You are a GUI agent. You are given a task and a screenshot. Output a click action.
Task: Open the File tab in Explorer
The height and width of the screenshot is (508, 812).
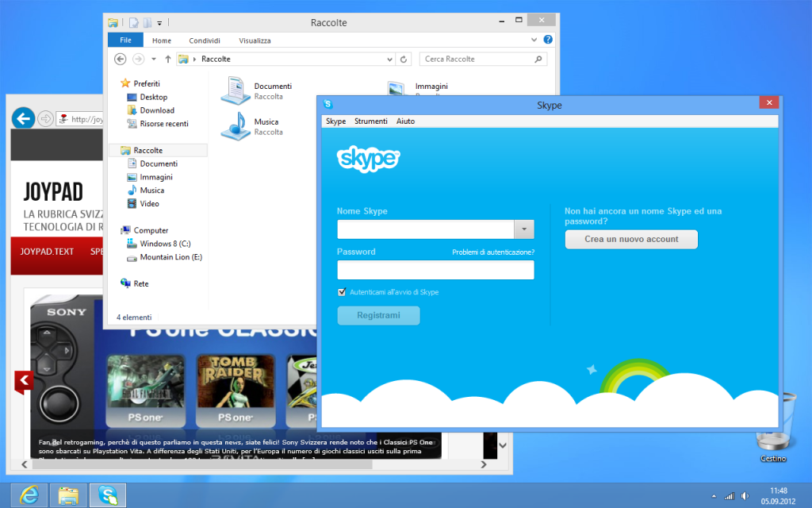125,40
